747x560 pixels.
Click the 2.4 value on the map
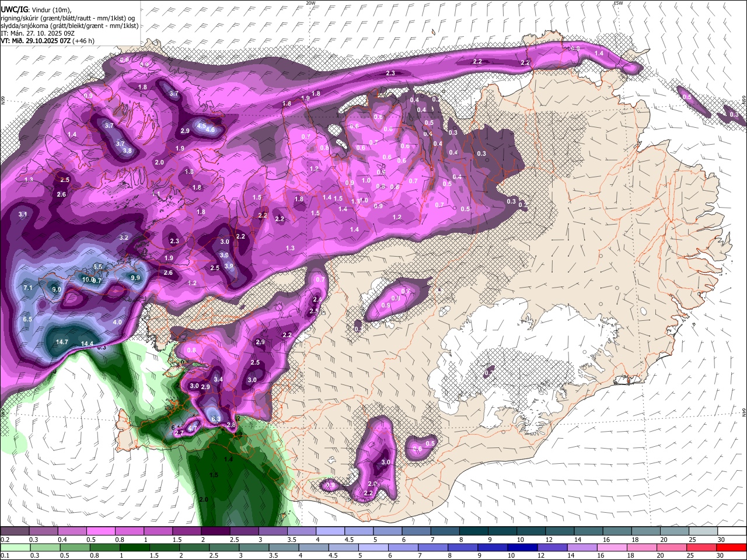pos(317,299)
